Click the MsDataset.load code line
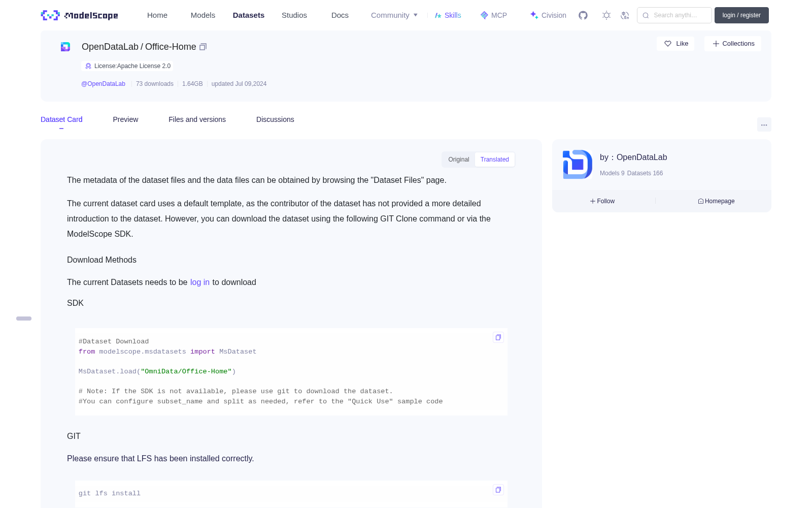The width and height of the screenshot is (812, 508). (x=157, y=371)
